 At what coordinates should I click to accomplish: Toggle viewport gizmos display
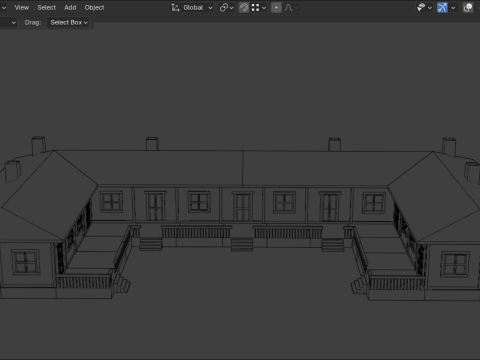click(x=442, y=7)
